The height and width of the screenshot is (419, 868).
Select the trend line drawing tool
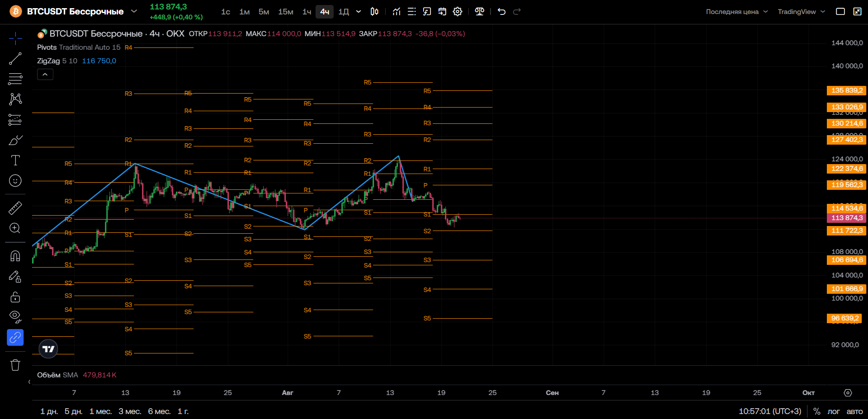(15, 59)
